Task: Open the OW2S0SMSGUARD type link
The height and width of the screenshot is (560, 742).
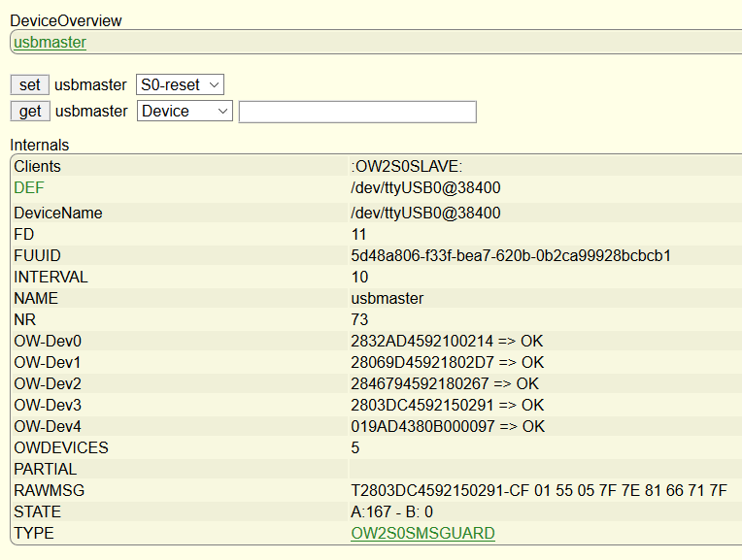Action: coord(422,533)
